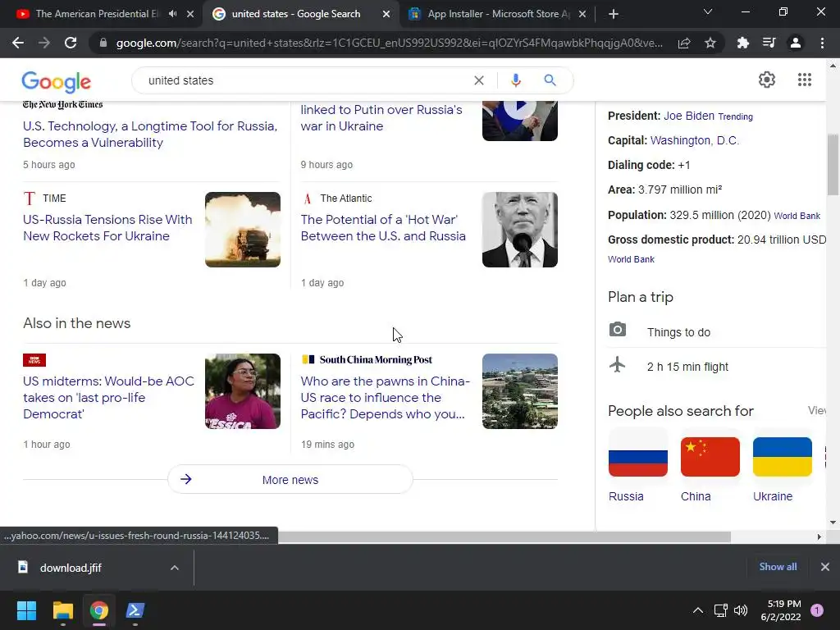Screen dimensions: 840x630
Task: Clear the search box with X icon
Action: (479, 80)
